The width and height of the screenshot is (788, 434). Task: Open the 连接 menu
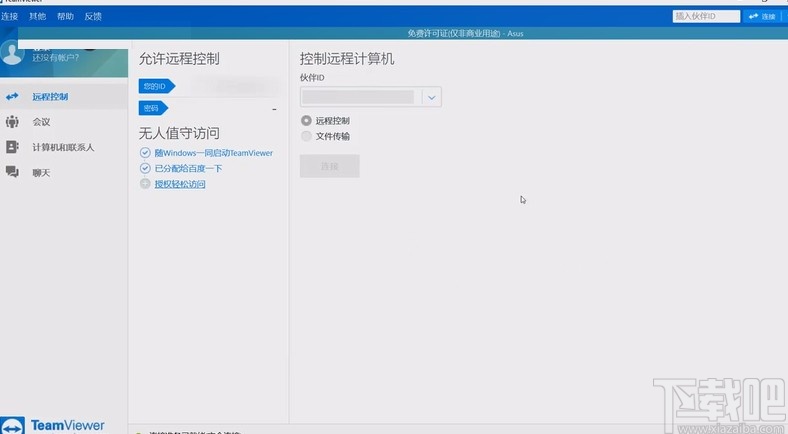(10, 16)
